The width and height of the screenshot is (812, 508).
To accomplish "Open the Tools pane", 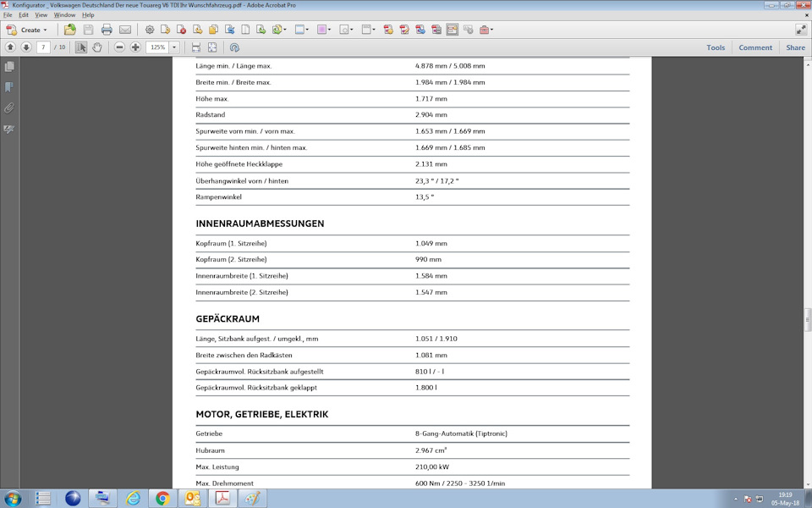I will (x=716, y=47).
